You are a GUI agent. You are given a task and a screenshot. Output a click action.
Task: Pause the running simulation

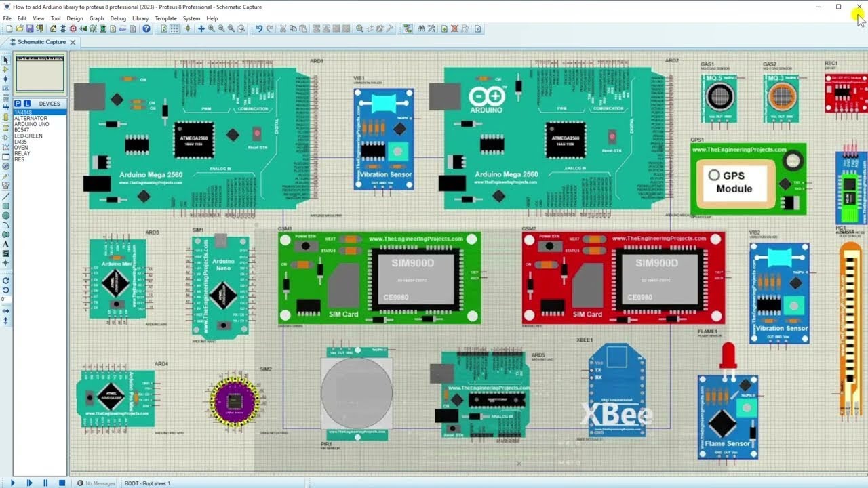(45, 483)
